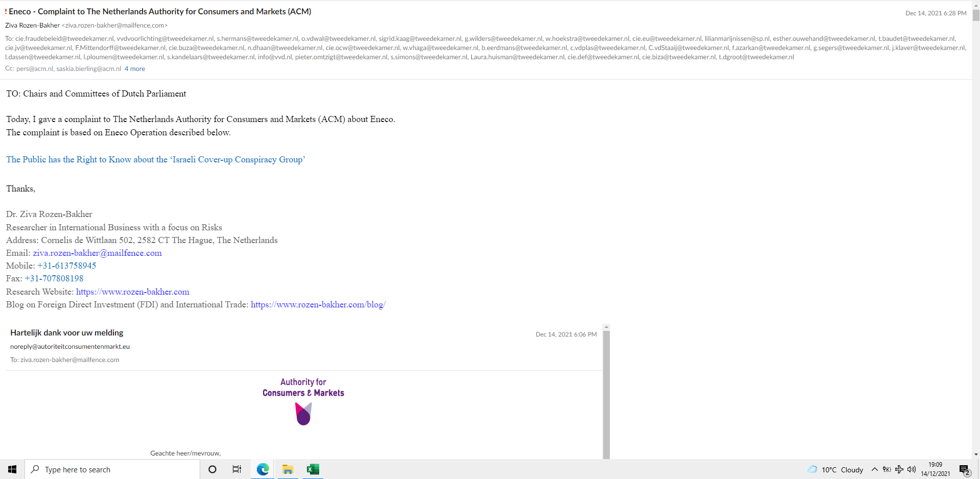This screenshot has width=980, height=479.
Task: Click the page scrollbar down arrow
Action: 976,454
